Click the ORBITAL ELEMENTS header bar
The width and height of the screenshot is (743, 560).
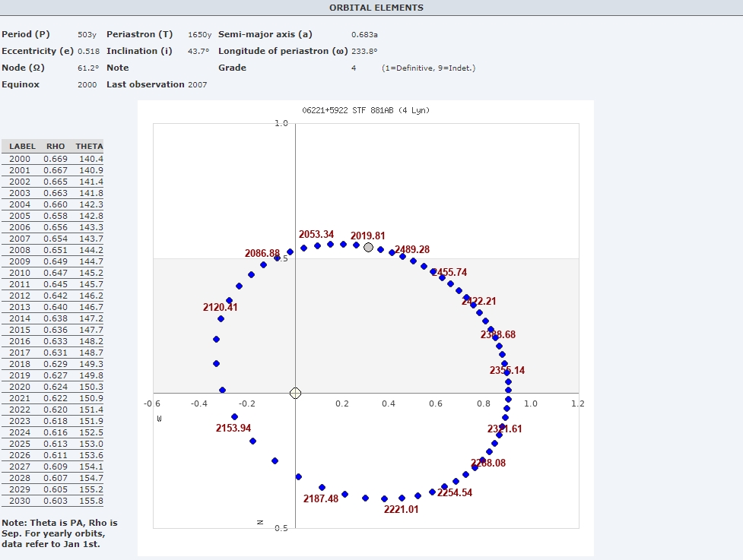[x=376, y=8]
